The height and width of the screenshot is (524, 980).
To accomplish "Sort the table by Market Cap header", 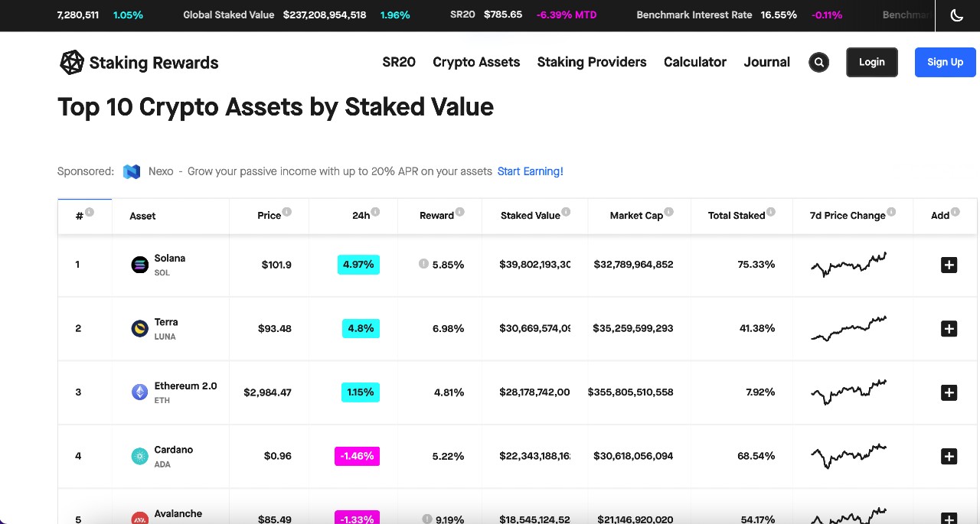I will coord(636,216).
